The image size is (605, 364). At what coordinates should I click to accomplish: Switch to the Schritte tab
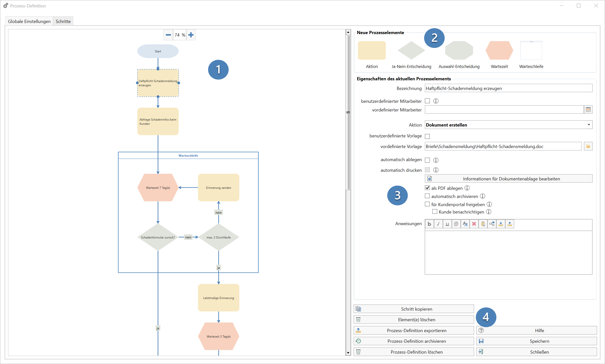tap(63, 21)
